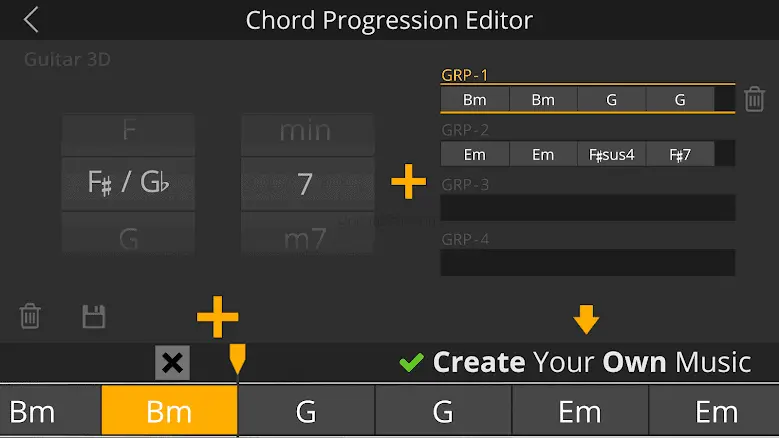Pick the min chord type

tap(306, 131)
